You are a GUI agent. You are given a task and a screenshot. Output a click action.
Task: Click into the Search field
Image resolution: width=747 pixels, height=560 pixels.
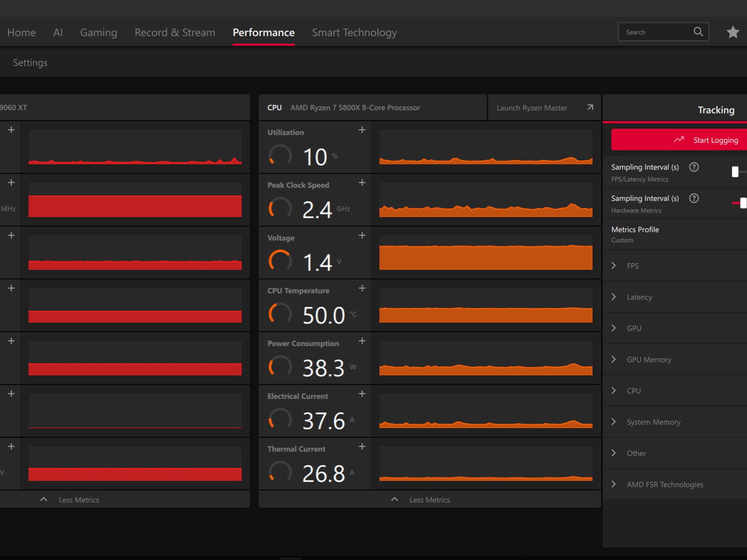[655, 32]
